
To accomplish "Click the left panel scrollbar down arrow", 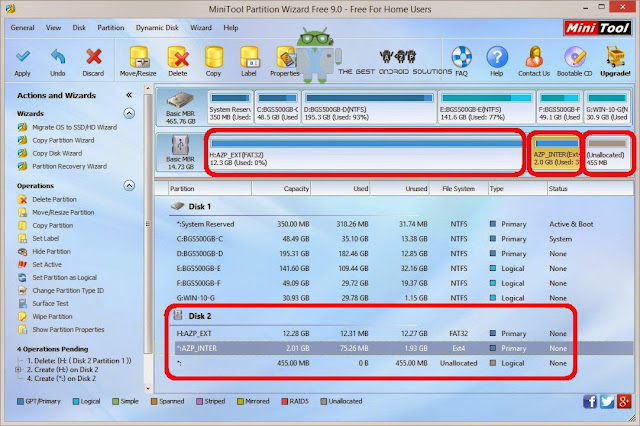I will pos(148,389).
